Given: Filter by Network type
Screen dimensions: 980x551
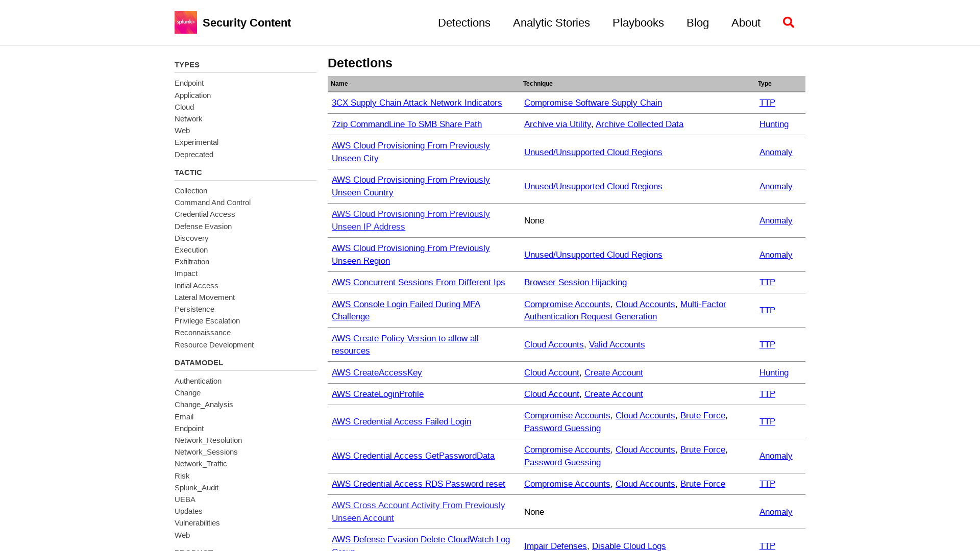Looking at the screenshot, I should [x=188, y=119].
